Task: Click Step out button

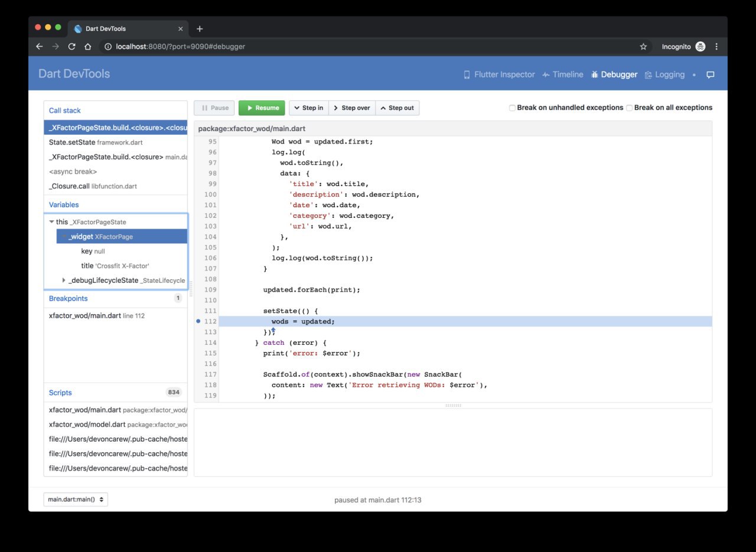Action: pos(397,108)
